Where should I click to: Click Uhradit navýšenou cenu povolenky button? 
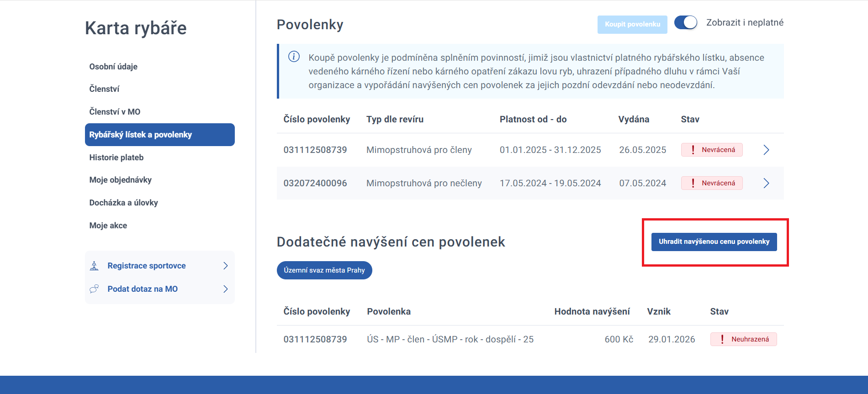tap(714, 242)
